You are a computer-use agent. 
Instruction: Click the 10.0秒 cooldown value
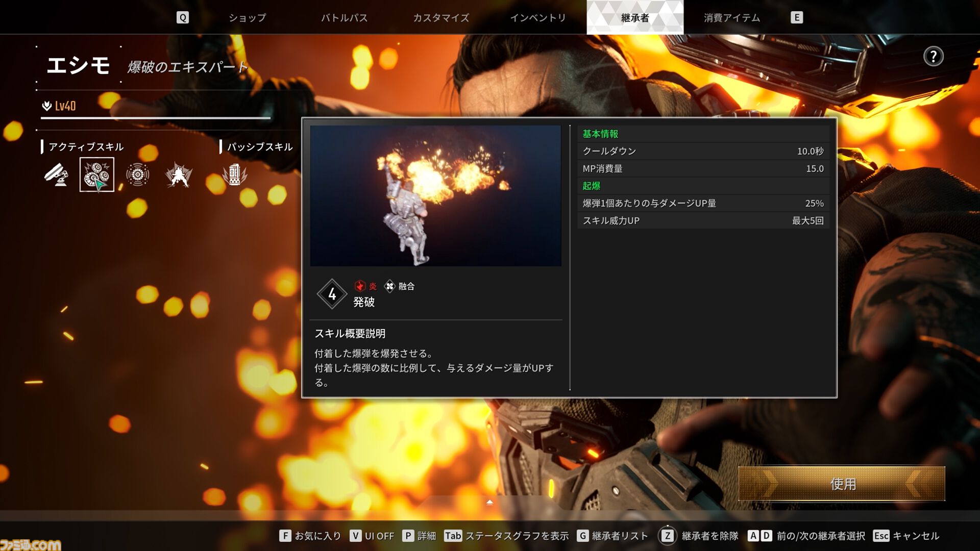tap(811, 151)
